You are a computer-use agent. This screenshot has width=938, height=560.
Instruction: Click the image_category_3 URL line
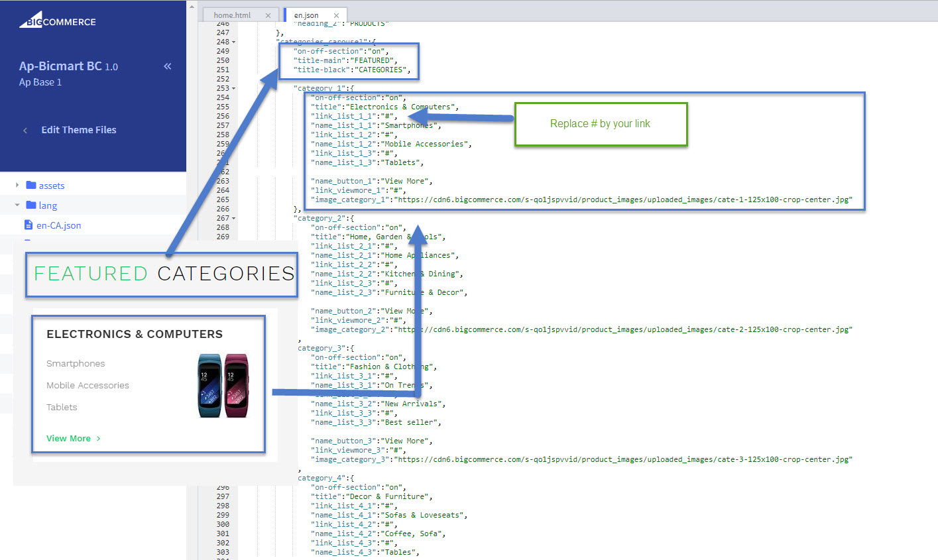pyautogui.click(x=582, y=459)
